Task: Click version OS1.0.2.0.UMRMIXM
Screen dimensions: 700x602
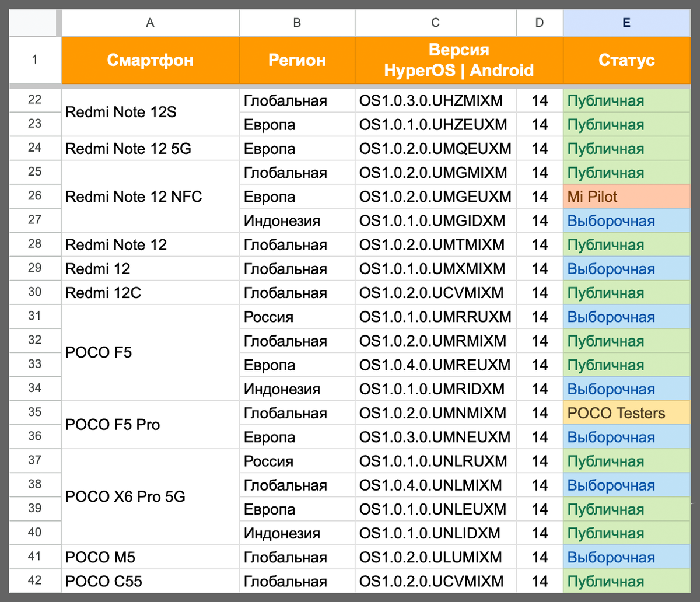Action: tap(436, 341)
